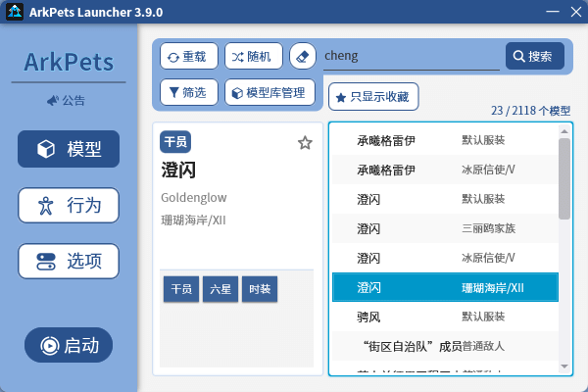588x392 pixels.
Task: Open the Announcement (公告) link
Action: pyautogui.click(x=67, y=100)
